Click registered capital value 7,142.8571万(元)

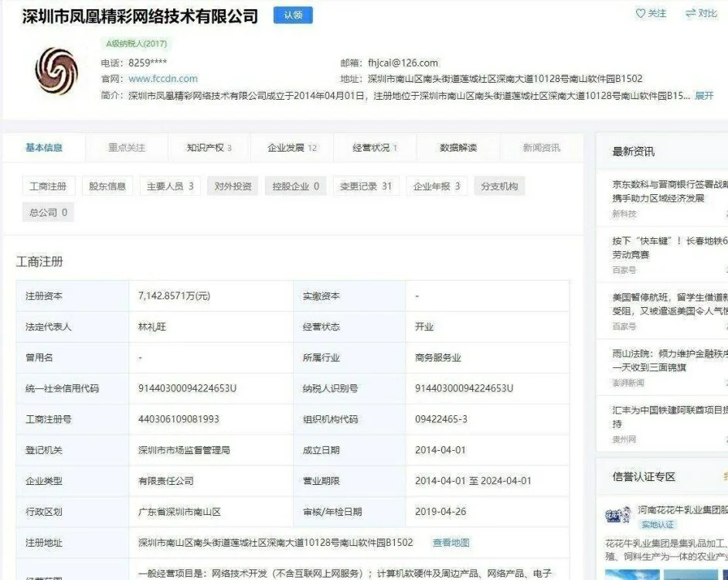click(x=174, y=295)
